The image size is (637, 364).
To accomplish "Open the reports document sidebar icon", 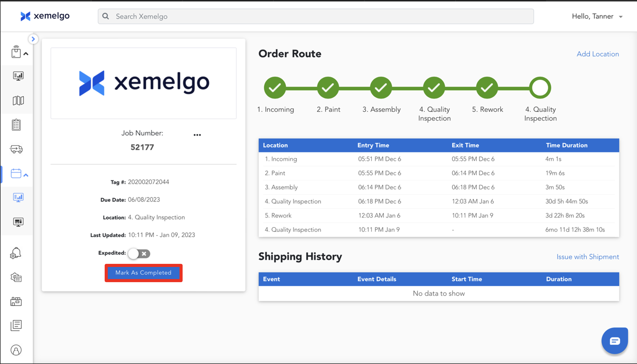I will click(x=16, y=325).
